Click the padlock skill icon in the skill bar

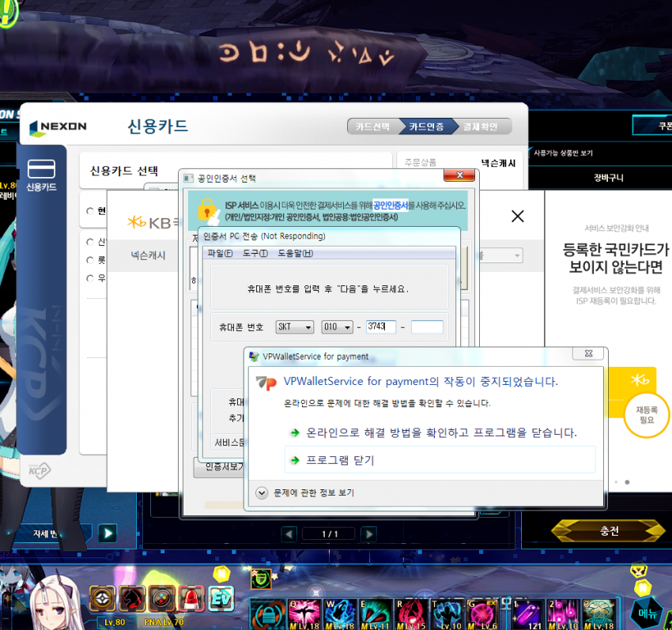pos(269,613)
